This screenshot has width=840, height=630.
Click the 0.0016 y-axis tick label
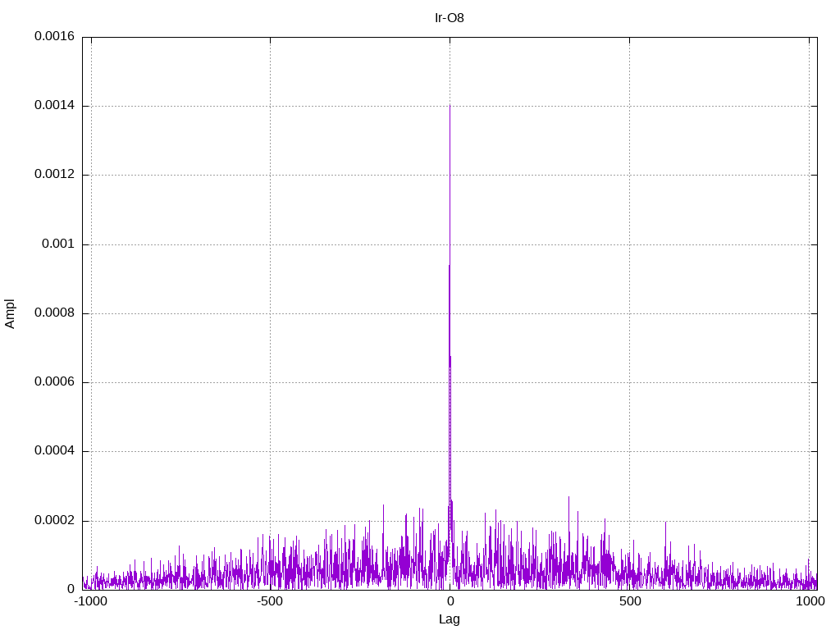55,36
